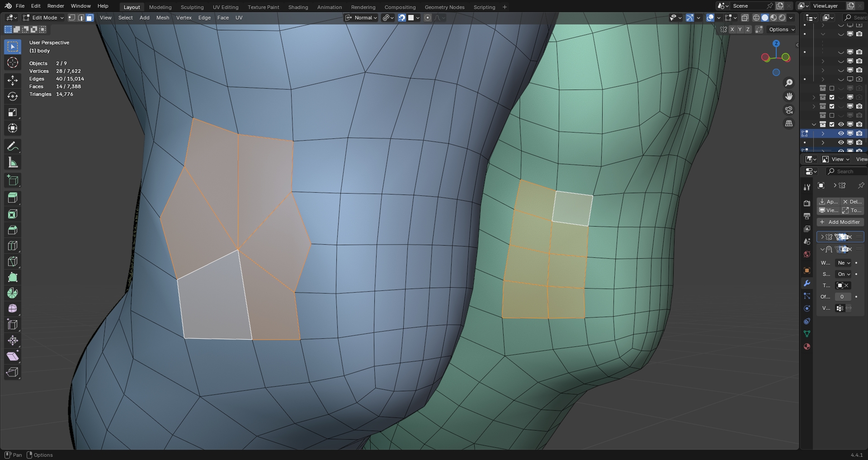The image size is (868, 460).
Task: Pick the Annotate pencil tool
Action: click(x=13, y=147)
